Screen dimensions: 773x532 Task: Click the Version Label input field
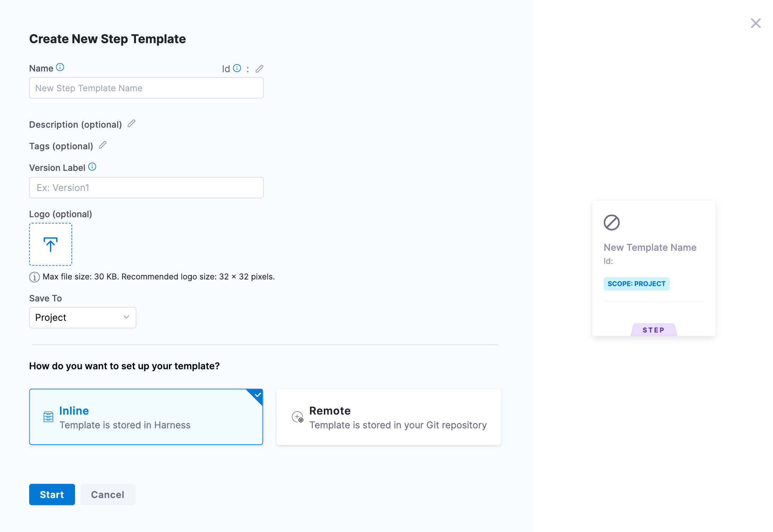[x=146, y=188]
